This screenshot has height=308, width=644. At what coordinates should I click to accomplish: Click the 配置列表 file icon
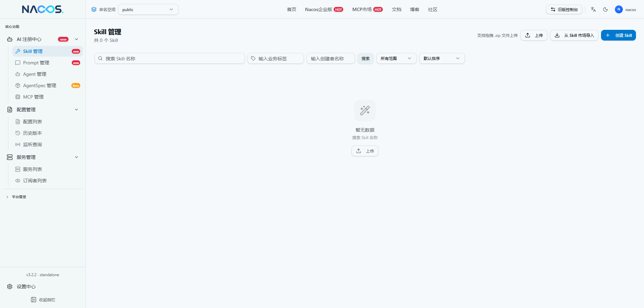[18, 122]
